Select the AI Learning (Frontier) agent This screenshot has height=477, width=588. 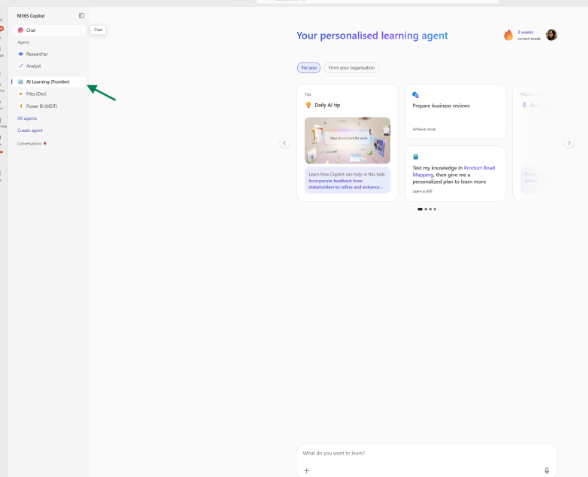tap(49, 82)
